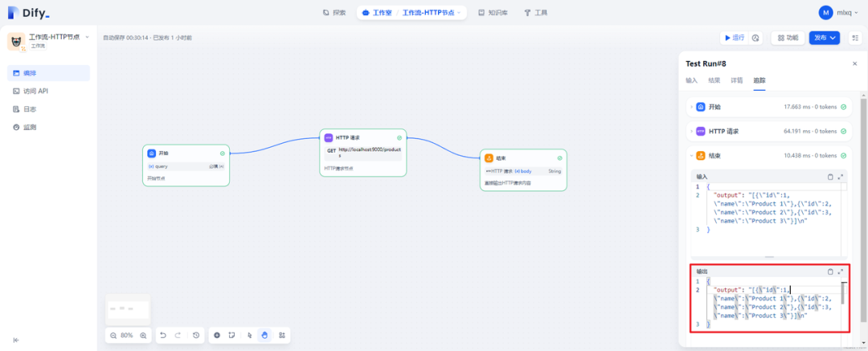Select pointer mode in canvas toolbar
This screenshot has width=868, height=351.
250,335
